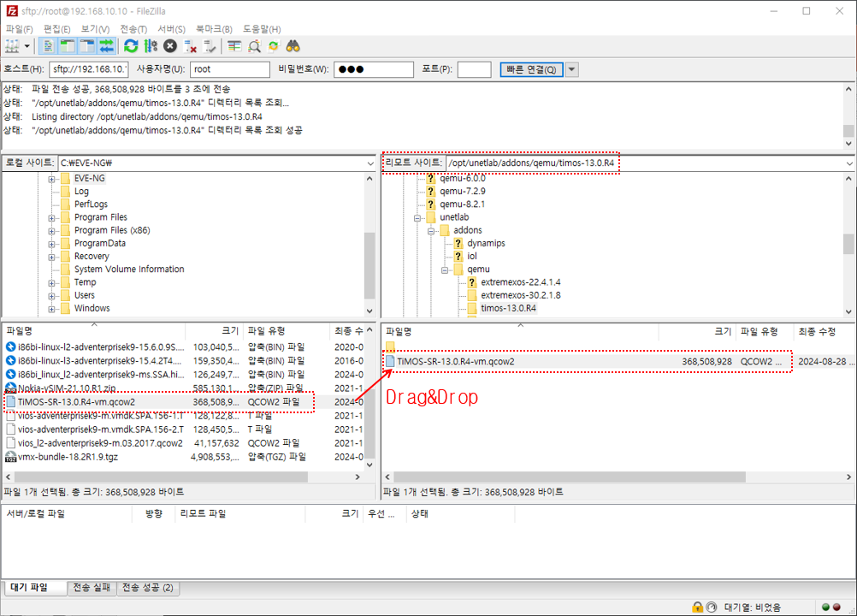Click the 빠른 연결(Q) button
Screen dimensions: 857x616
click(x=531, y=69)
